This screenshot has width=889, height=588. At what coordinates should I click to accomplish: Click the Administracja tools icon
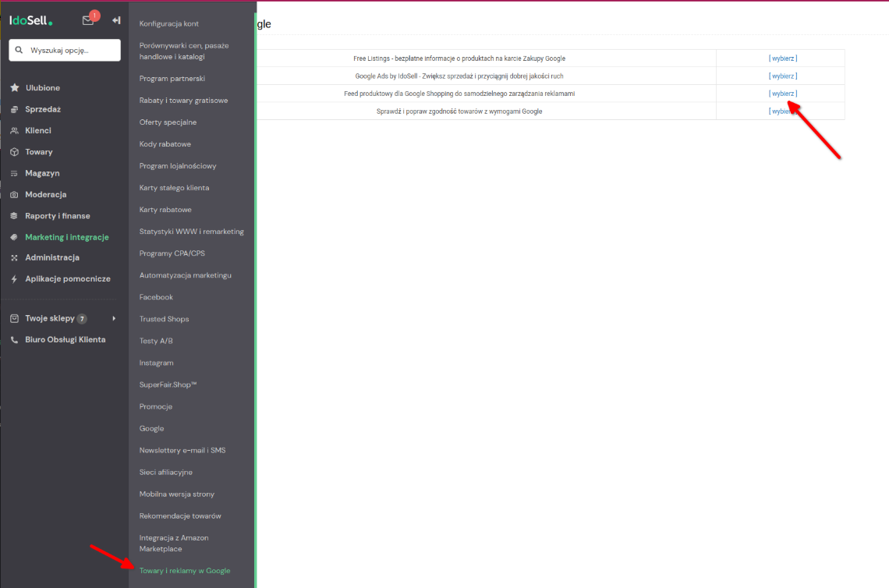(x=14, y=257)
